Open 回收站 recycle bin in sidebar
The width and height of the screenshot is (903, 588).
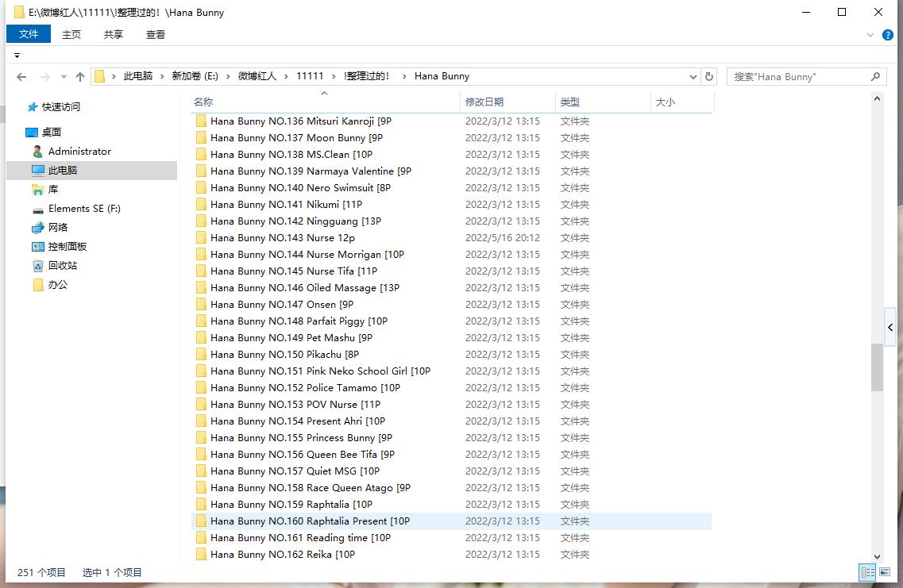[55, 265]
